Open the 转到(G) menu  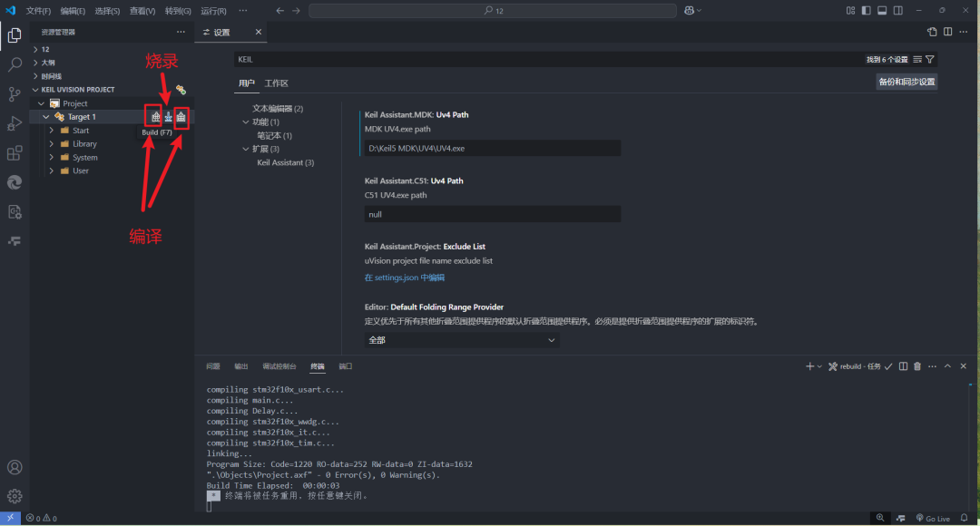178,11
